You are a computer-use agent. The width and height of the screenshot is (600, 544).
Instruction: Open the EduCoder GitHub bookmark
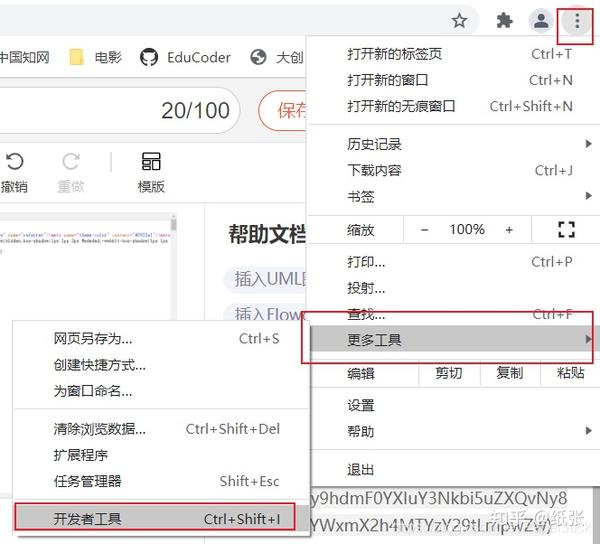click(185, 57)
